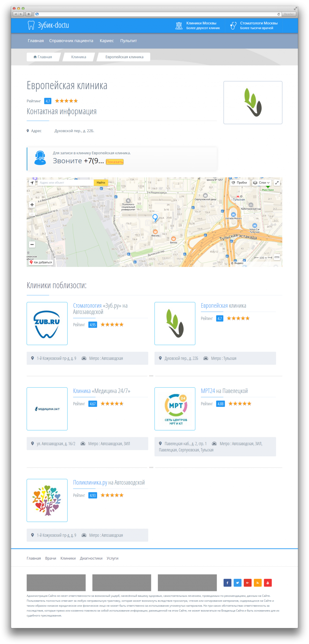Click the browser address bar
Screen dimensions: 309x644
(157, 14)
